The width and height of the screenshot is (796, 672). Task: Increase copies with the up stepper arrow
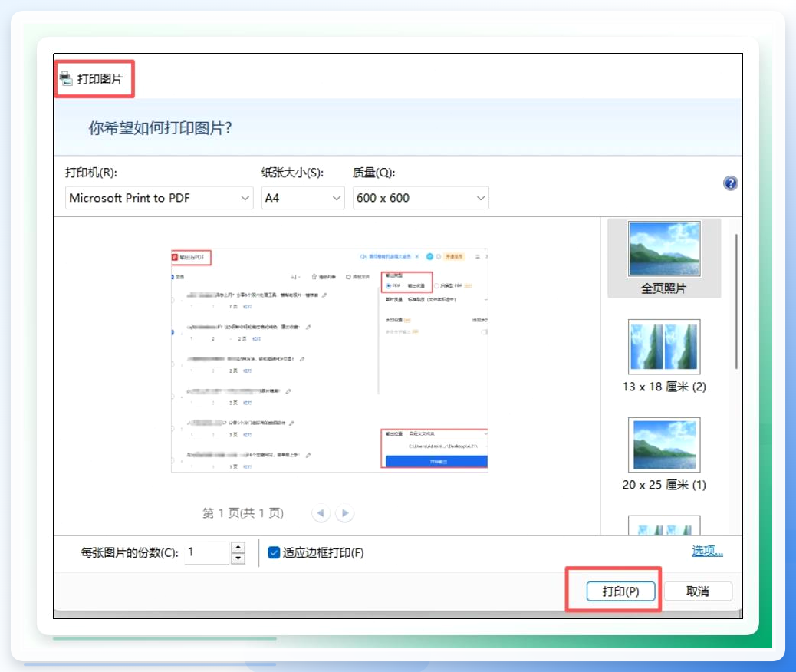(238, 547)
